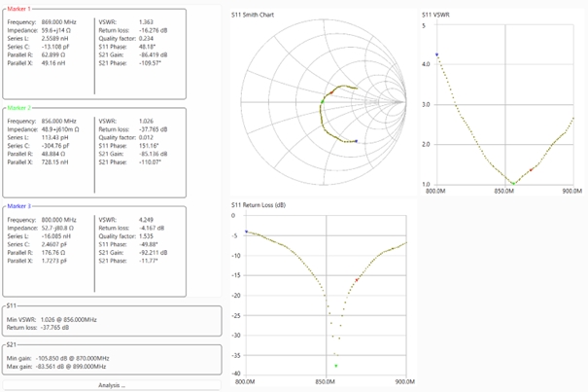Click S21 Min gain -105.850 dB entry
Screen dimensions: 588x392
58,359
